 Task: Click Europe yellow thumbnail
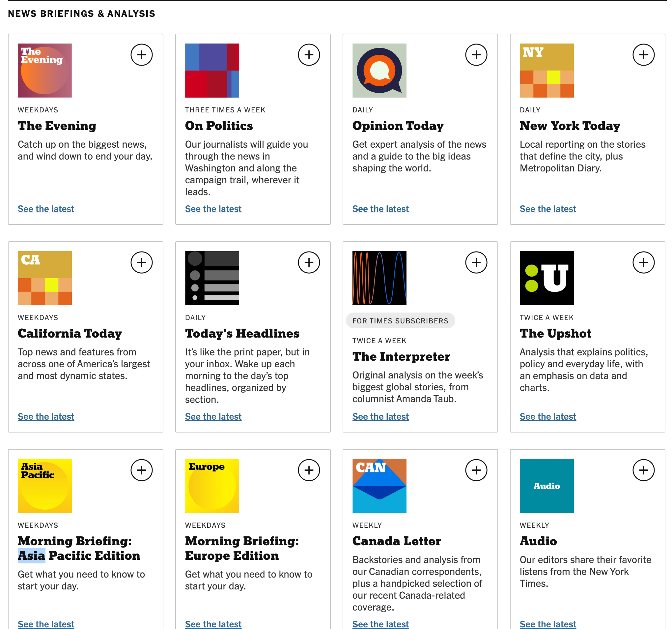pos(212,486)
